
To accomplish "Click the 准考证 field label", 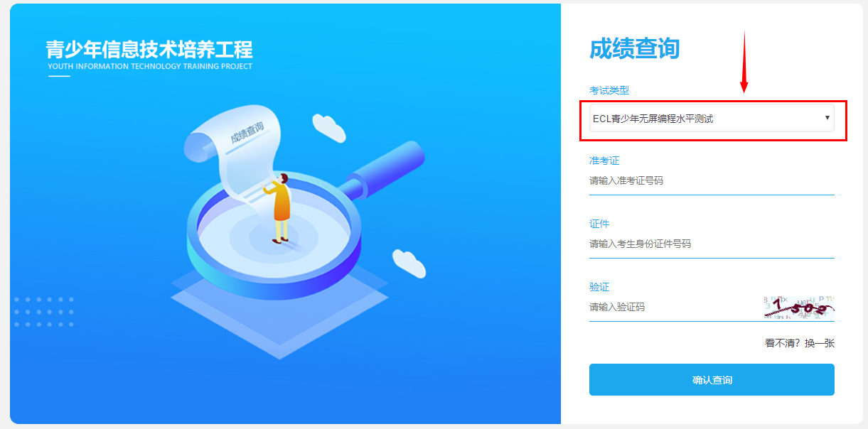I will pyautogui.click(x=604, y=161).
